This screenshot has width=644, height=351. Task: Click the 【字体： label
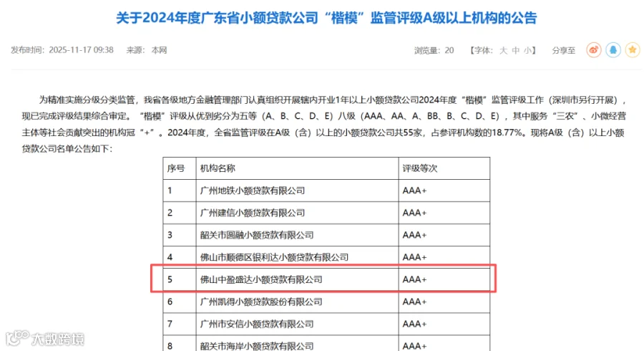coord(481,51)
